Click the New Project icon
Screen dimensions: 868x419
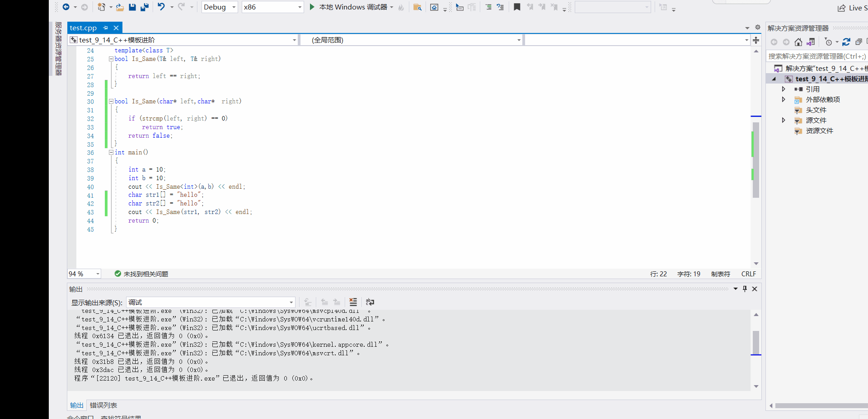click(101, 7)
